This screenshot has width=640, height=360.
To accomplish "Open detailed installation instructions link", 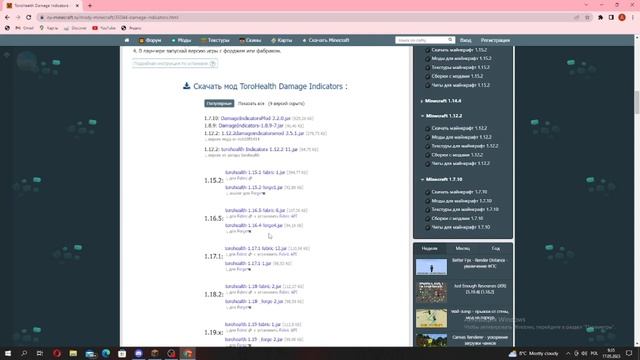I will click(x=175, y=64).
